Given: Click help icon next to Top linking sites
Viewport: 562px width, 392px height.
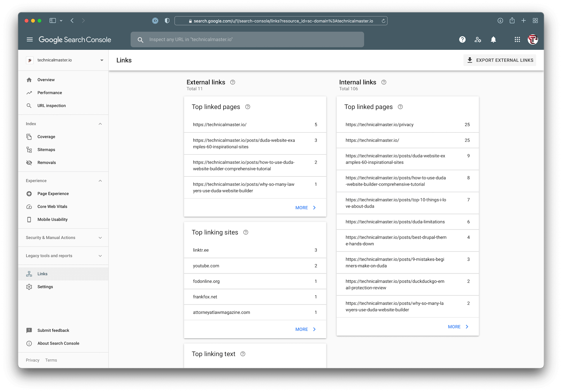Looking at the screenshot, I should point(246,232).
